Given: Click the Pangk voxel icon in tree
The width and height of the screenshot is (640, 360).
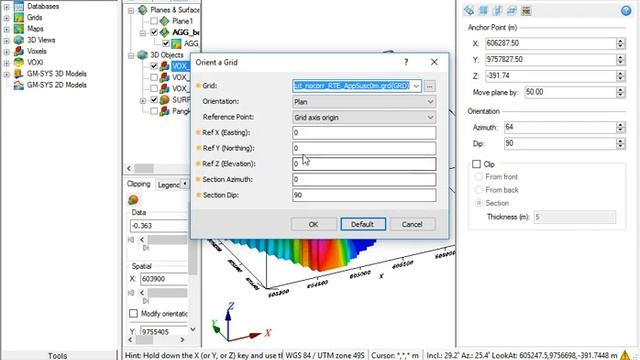Looking at the screenshot, I should [164, 111].
